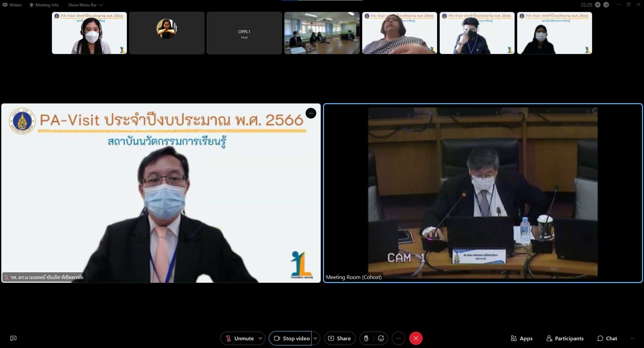The image size is (644, 348).
Task: Open the three-dot menu on speaker video
Action: coord(311,113)
